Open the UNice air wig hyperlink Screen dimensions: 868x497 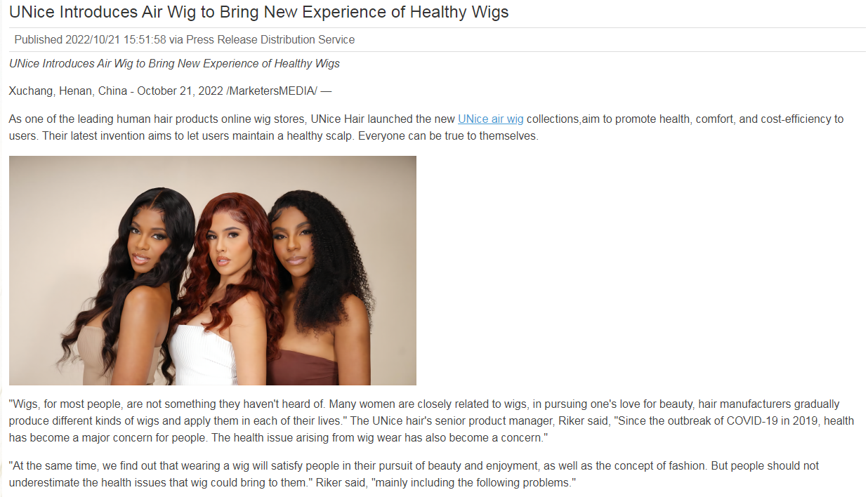(x=490, y=119)
